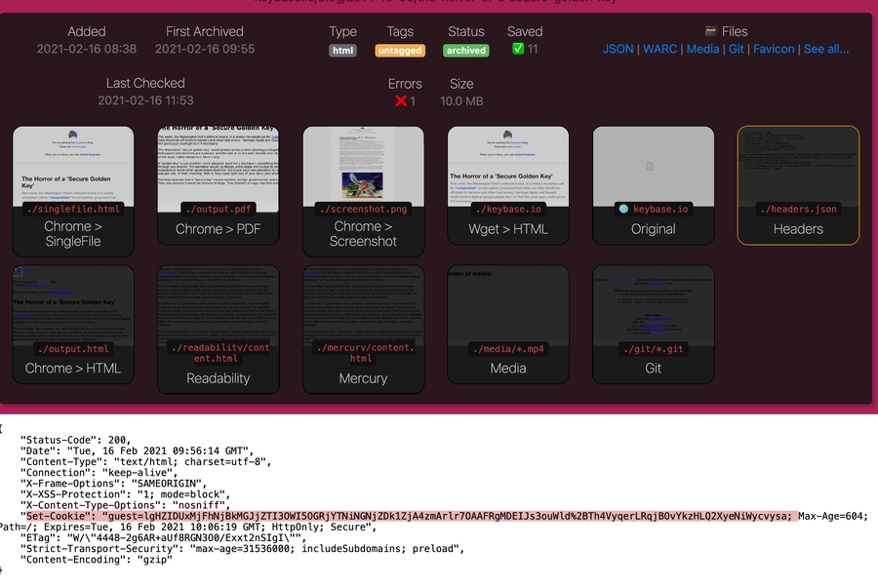Viewport: 878px width, 588px height.
Task: Click the untagged tag badge
Action: point(399,51)
